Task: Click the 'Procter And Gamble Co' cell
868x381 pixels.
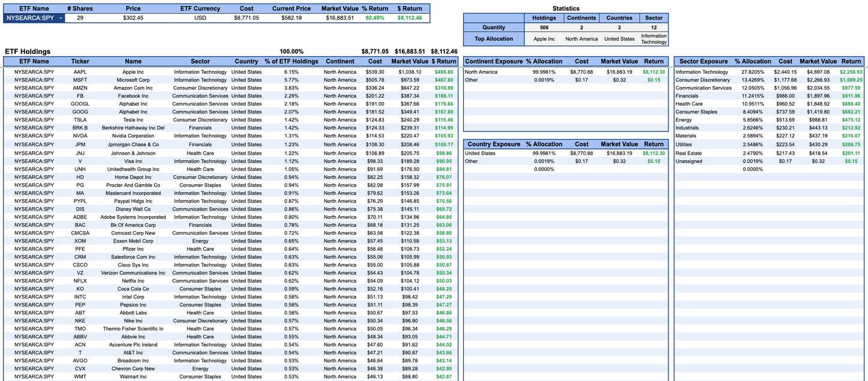Action: pos(133,185)
